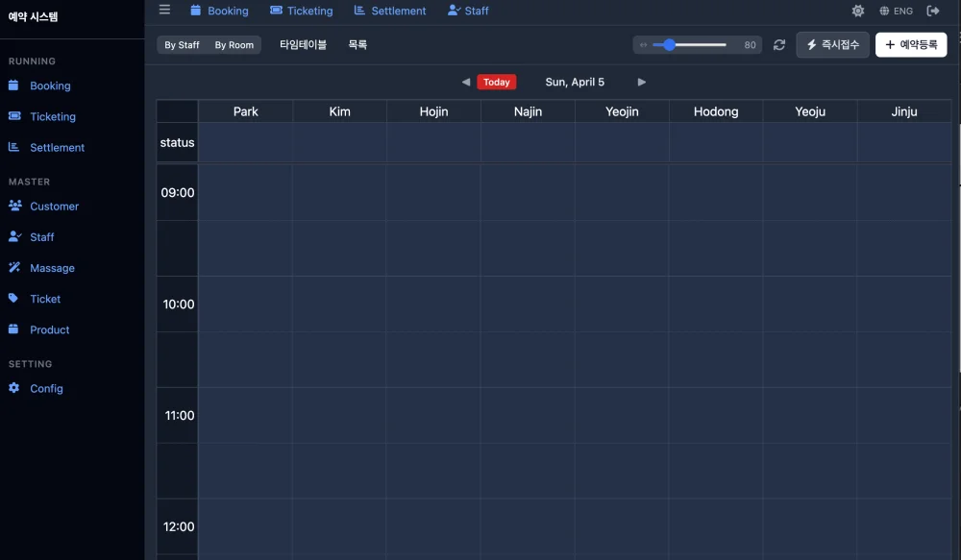Click the Config gear icon in sidebar
961x560 pixels.
(13, 388)
